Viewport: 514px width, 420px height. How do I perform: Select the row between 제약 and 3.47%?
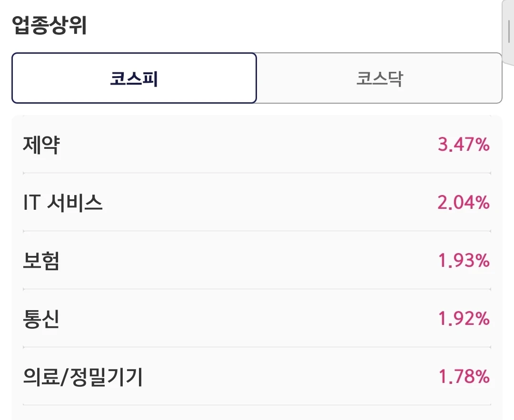click(x=257, y=145)
